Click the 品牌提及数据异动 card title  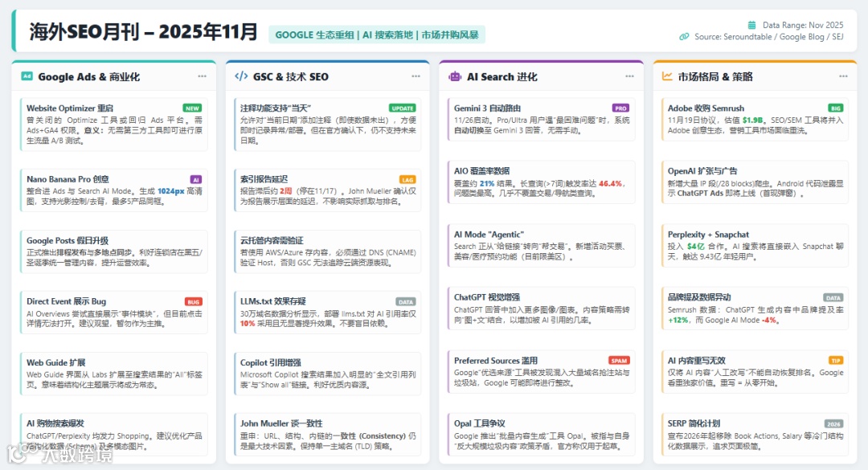(699, 297)
